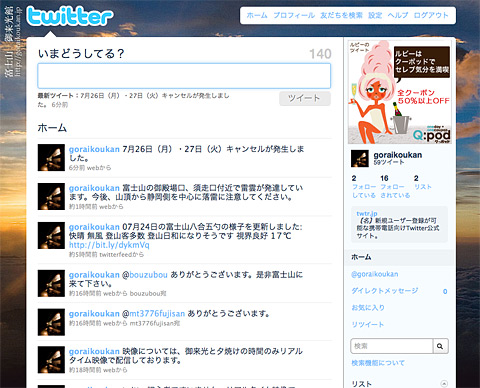Open the 16 フォローされている count
Screen dimensions: 480x388
tap(395, 187)
